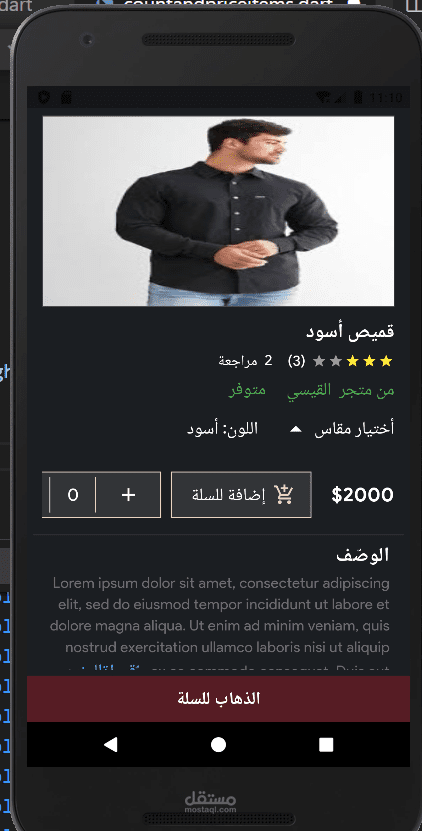Tap the Android home circle button
The height and width of the screenshot is (831, 422).
pos(218,745)
